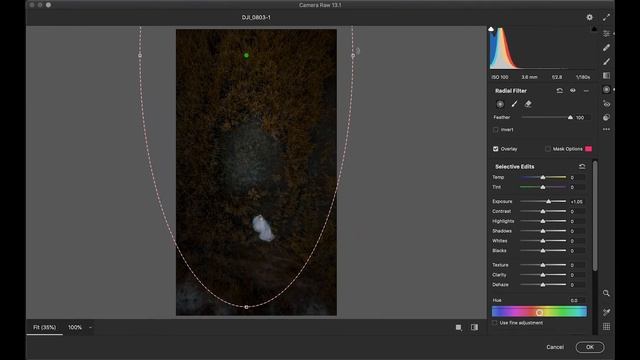Click the radial filter bottom handle
640x360 pixels.
246,307
